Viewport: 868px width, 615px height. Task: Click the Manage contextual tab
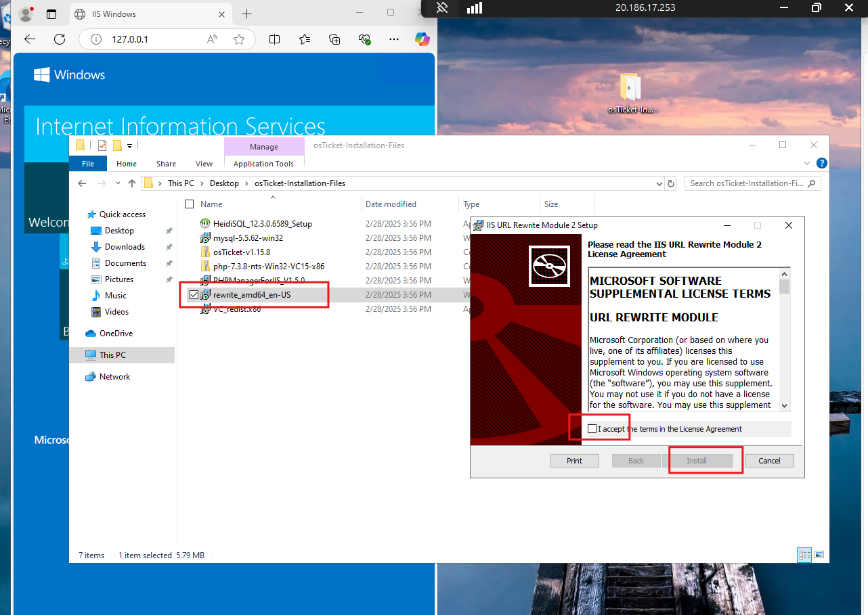(264, 147)
